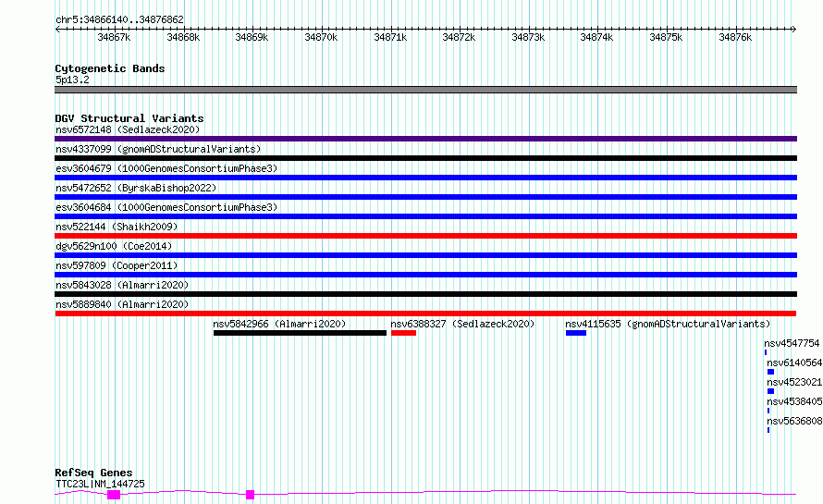Click the esv3604684 blue variant bar
The width and height of the screenshot is (823, 504).
425,216
